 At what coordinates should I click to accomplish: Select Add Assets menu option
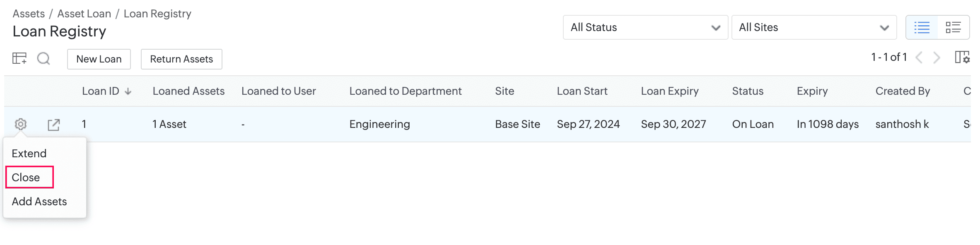click(39, 202)
